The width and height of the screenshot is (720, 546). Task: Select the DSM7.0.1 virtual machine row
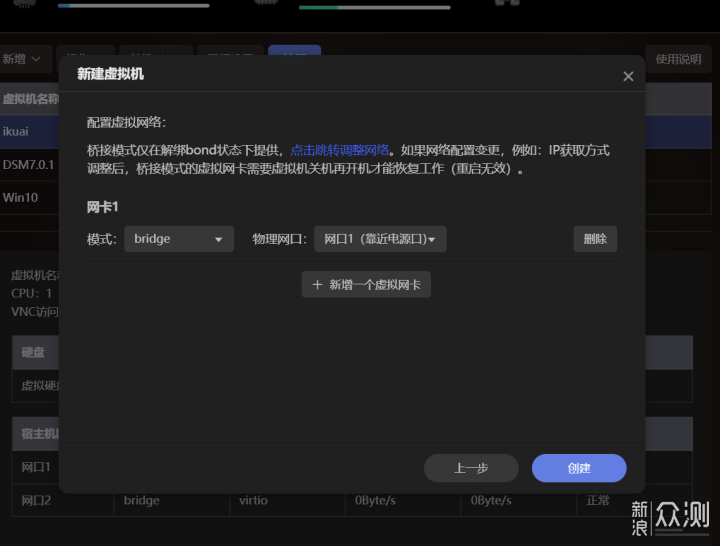click(28, 164)
